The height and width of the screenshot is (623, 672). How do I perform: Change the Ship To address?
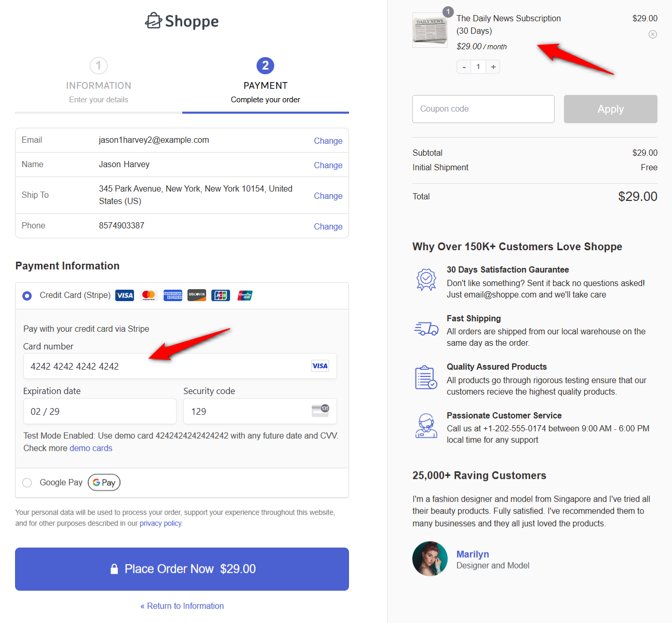(328, 196)
